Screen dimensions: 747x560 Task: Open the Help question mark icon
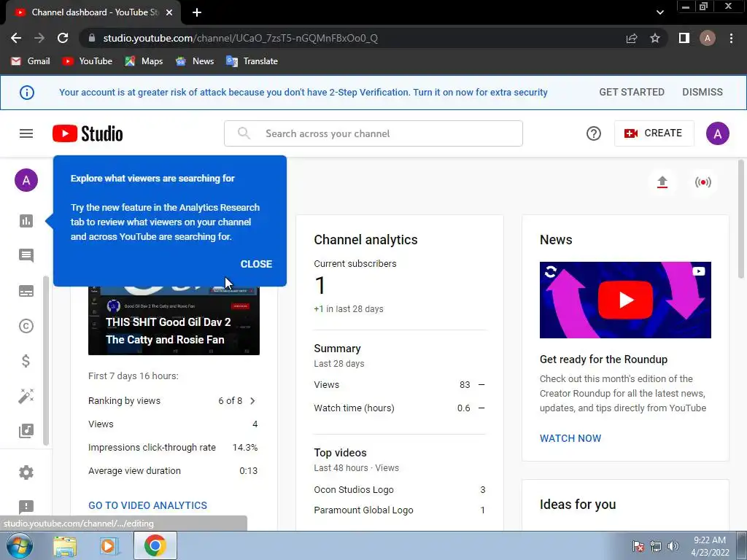[594, 134]
